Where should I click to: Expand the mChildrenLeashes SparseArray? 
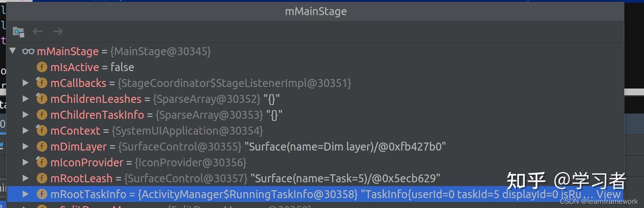(26, 99)
